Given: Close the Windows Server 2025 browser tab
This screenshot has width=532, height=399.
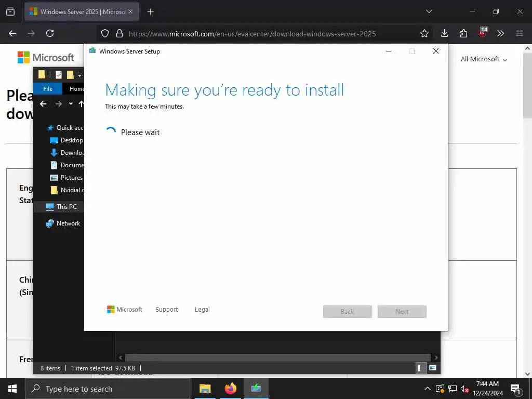Looking at the screenshot, I should pyautogui.click(x=130, y=11).
